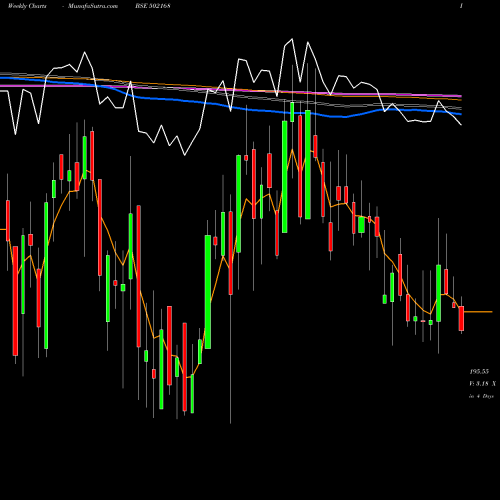The image size is (500, 500).
Task: Click the "V: 3.18 X" volume text
Action: [482, 384]
